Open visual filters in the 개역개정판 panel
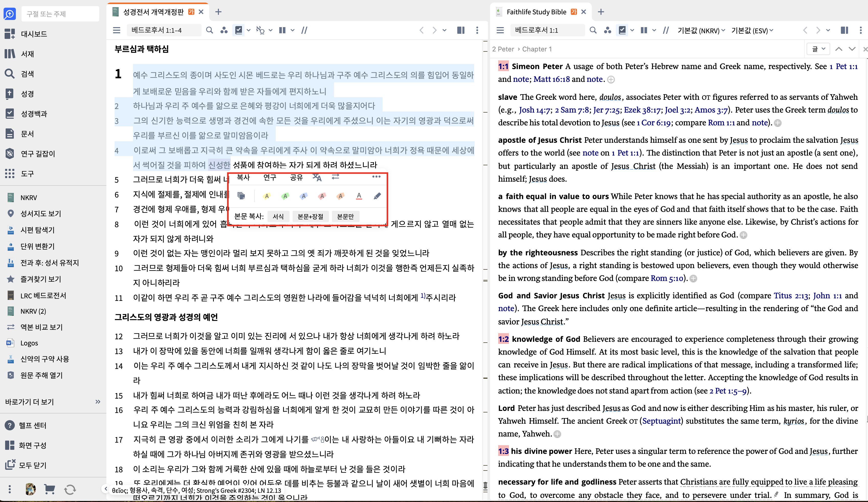Image resolution: width=868 pixels, height=502 pixels. [x=224, y=30]
